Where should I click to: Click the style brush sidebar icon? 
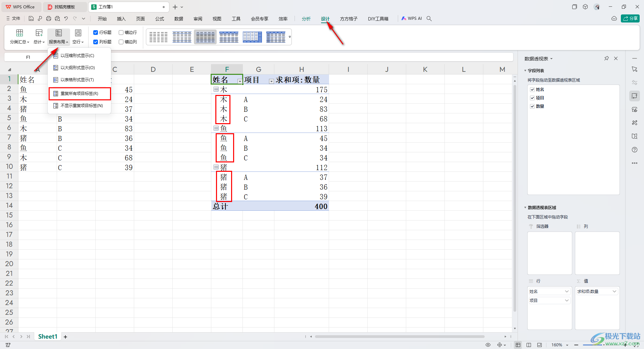pos(635,109)
